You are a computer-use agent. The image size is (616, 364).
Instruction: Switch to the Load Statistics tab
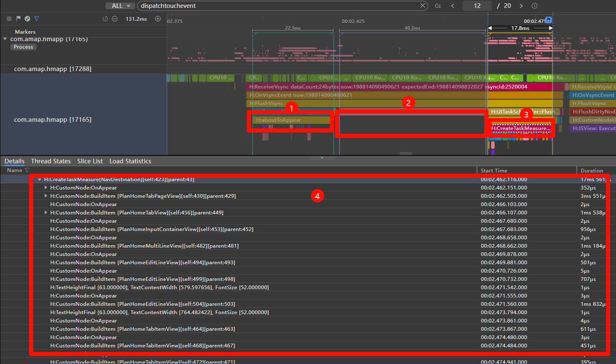130,161
